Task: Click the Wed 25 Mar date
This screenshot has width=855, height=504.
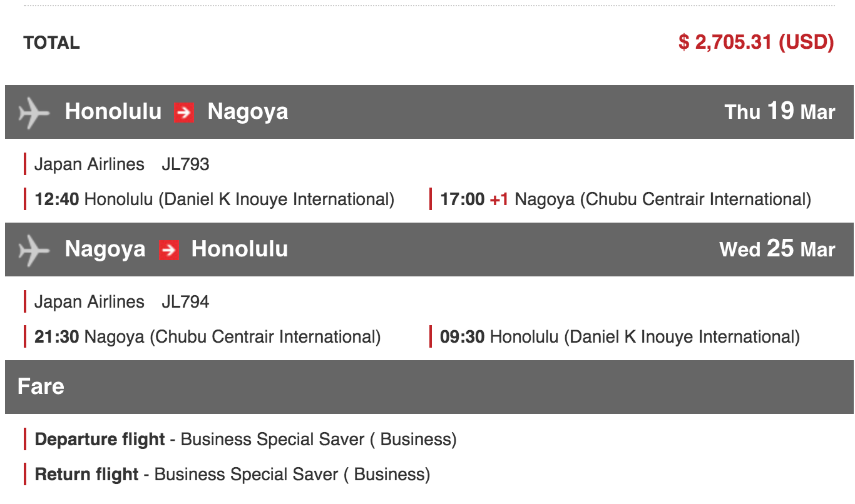Action: pos(777,249)
